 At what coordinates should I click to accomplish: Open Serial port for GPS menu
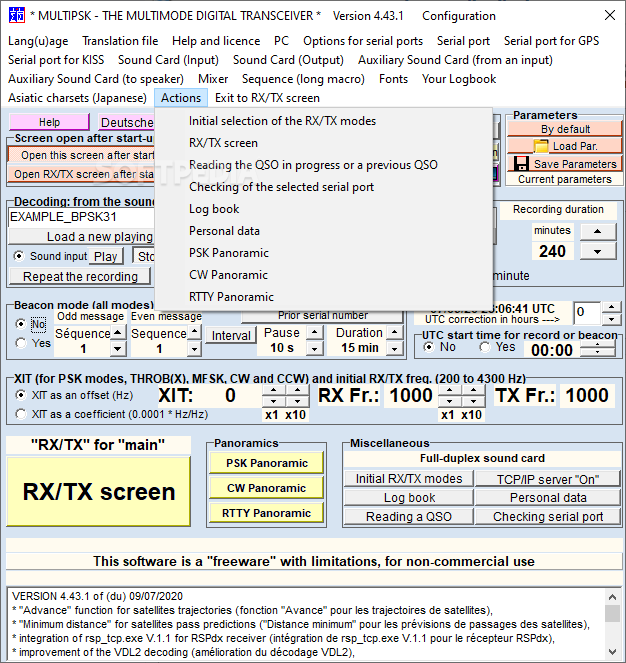coord(552,41)
